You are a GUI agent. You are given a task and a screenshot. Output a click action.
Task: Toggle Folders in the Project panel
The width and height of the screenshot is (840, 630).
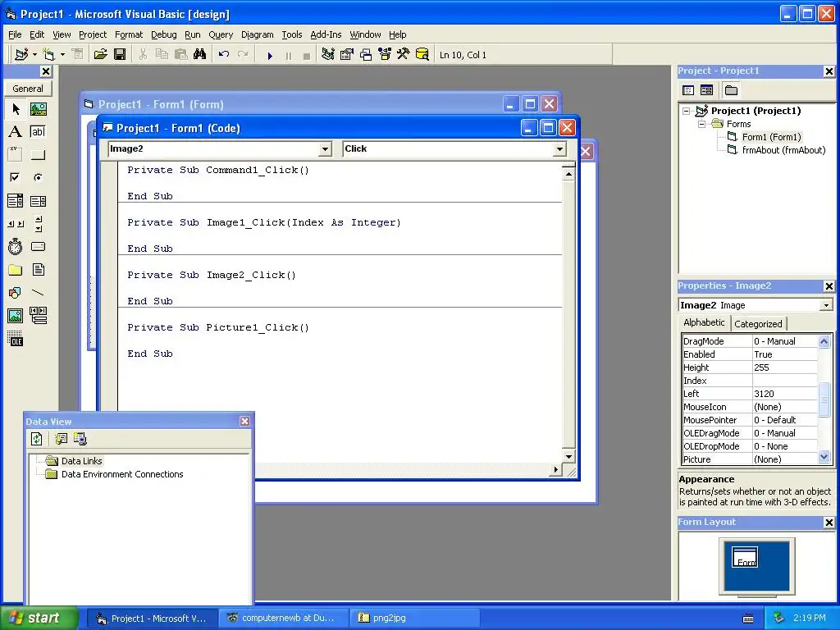tap(731, 90)
